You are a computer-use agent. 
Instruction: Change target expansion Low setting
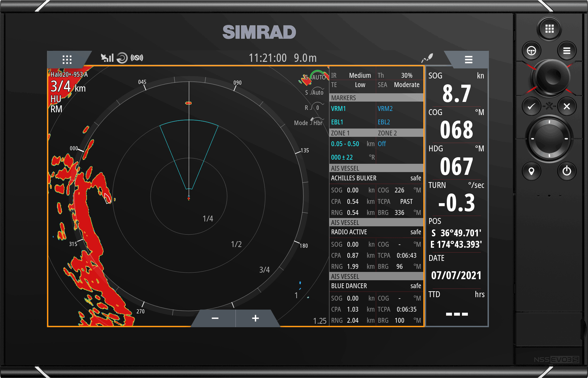tap(352, 85)
